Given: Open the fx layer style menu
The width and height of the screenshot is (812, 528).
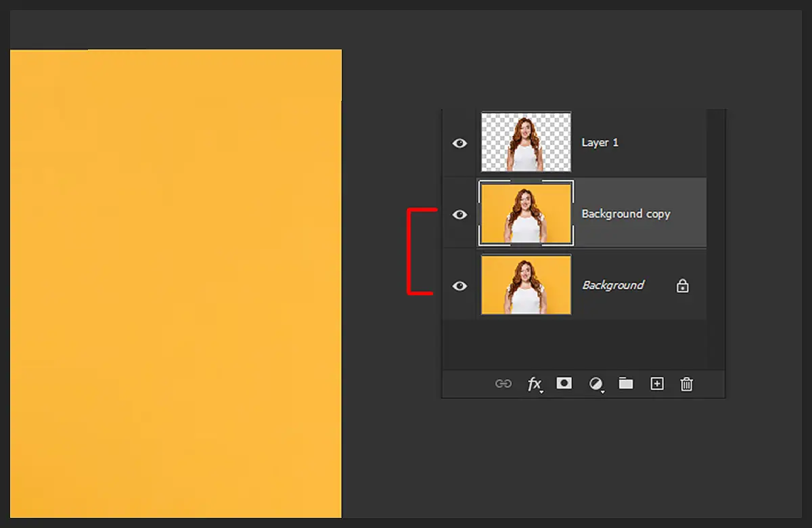Looking at the screenshot, I should (534, 384).
